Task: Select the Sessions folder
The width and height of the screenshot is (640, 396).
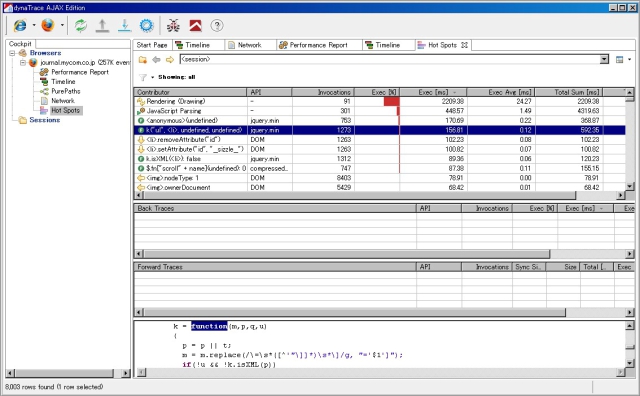Action: 44,120
